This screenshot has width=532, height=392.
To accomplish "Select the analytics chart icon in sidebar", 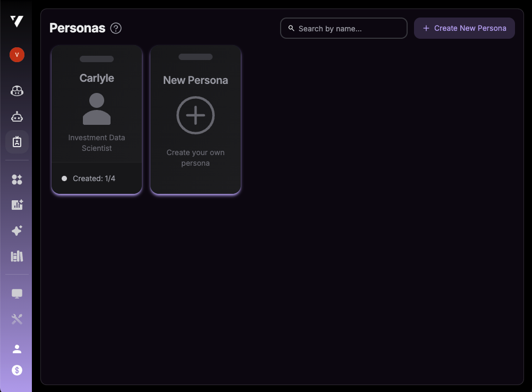I will click(16, 204).
